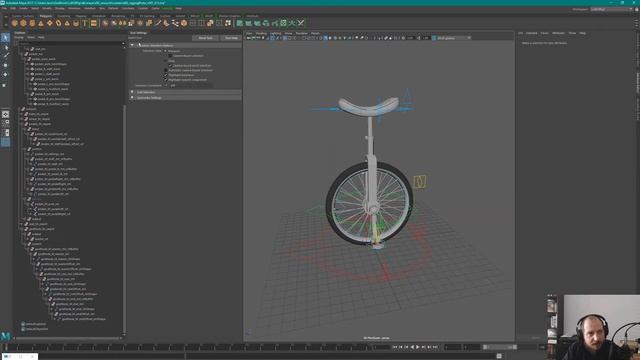
Task: Expand the Symmetry Settings section
Action: point(132,98)
